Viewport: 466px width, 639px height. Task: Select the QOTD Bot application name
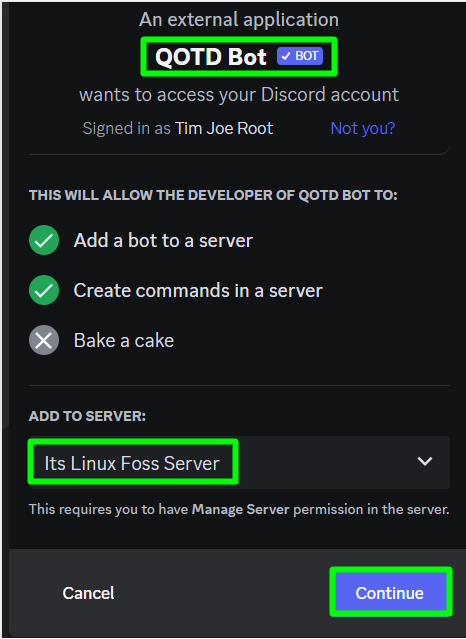211,56
